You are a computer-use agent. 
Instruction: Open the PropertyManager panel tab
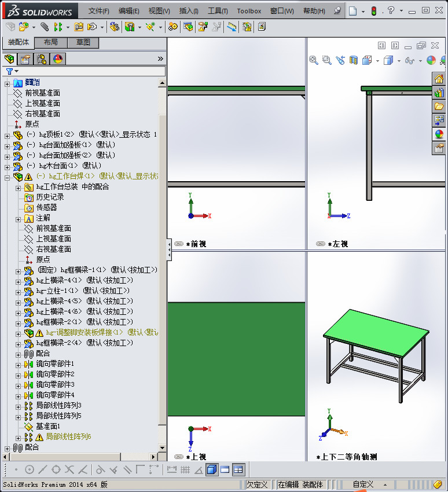click(x=25, y=59)
